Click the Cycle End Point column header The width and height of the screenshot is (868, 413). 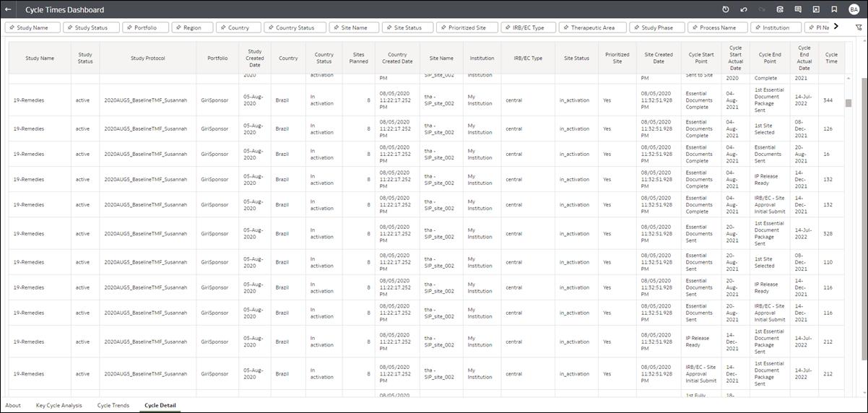770,58
